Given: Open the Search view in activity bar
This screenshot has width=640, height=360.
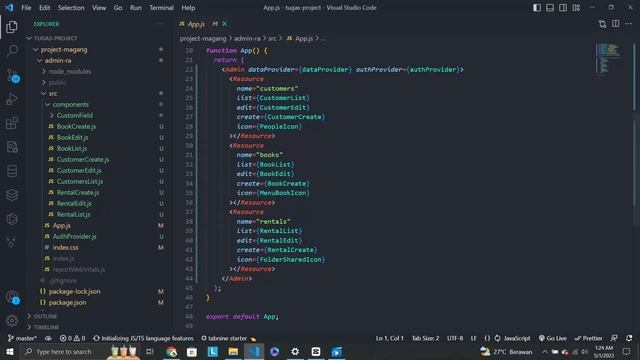Looking at the screenshot, I should pos(11,51).
